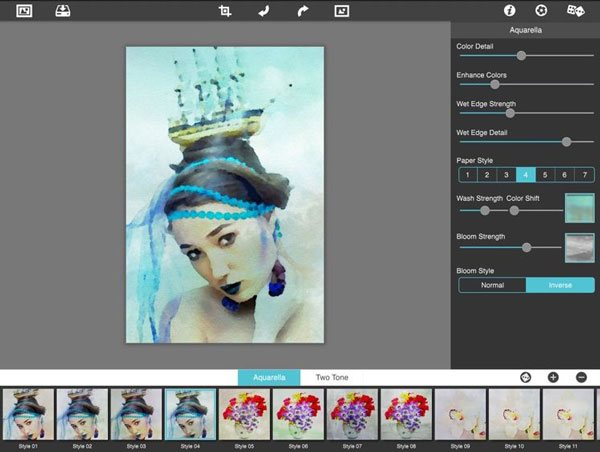Open an image from the photo library
The height and width of the screenshot is (452, 600).
23,11
